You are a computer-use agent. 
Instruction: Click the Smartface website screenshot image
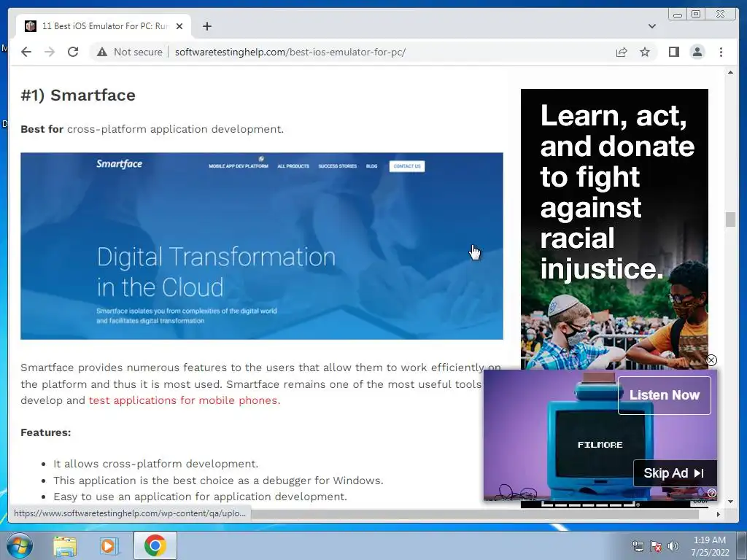(262, 246)
